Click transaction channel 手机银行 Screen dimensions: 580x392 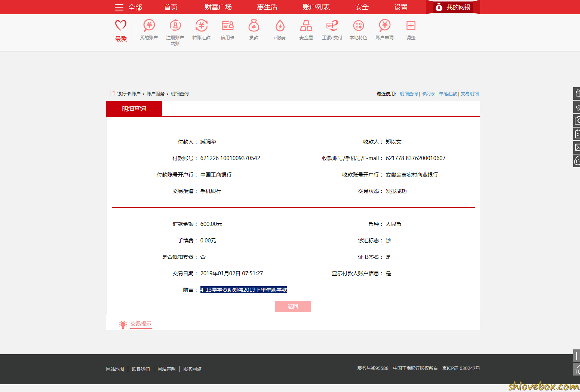(211, 191)
